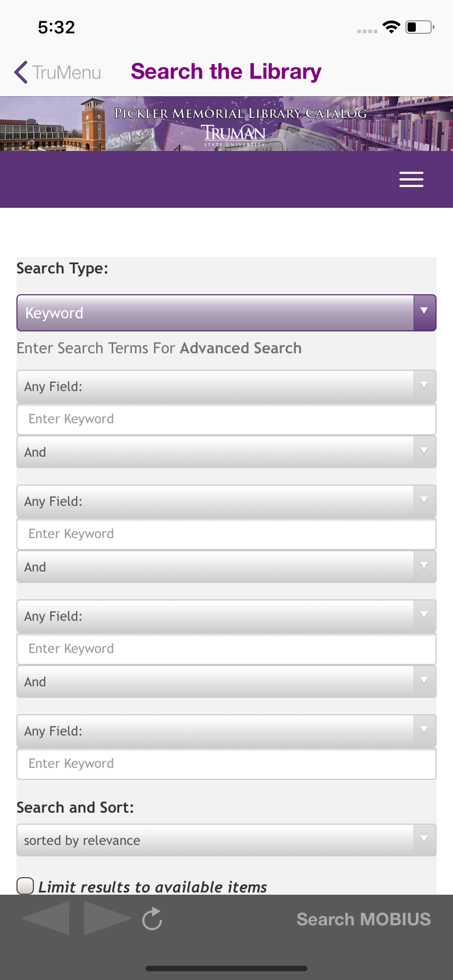The height and width of the screenshot is (980, 453).
Task: Open the sorted by relevance dropdown
Action: (226, 841)
